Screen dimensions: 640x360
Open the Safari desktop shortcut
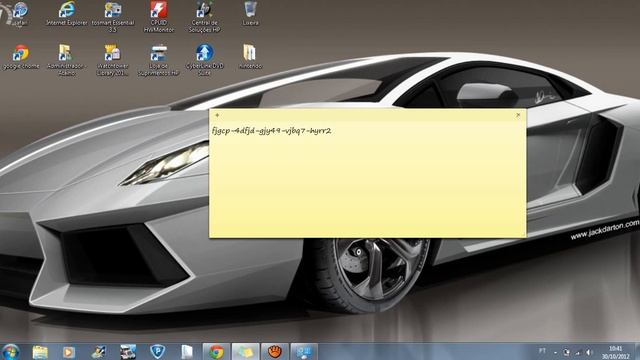[x=20, y=14]
